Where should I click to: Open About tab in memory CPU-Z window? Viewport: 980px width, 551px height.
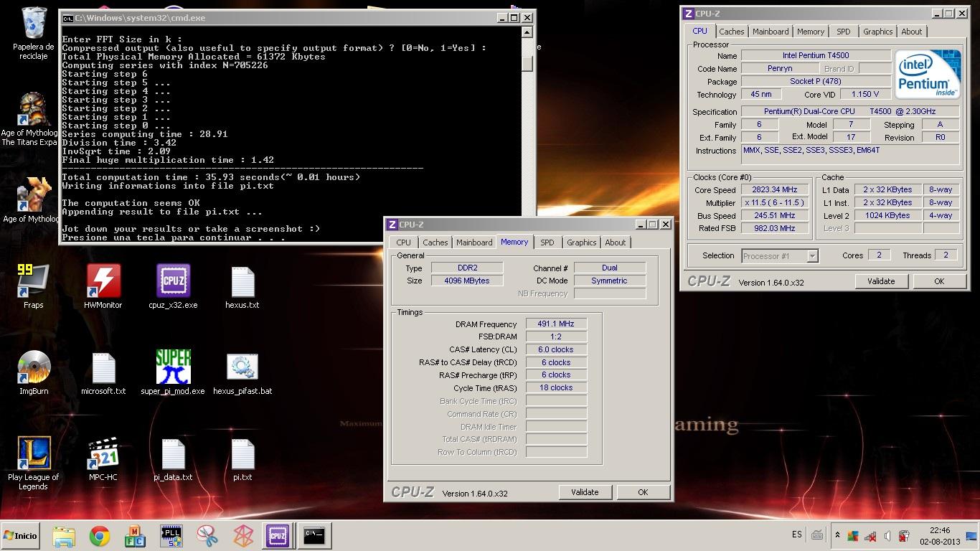click(x=616, y=242)
